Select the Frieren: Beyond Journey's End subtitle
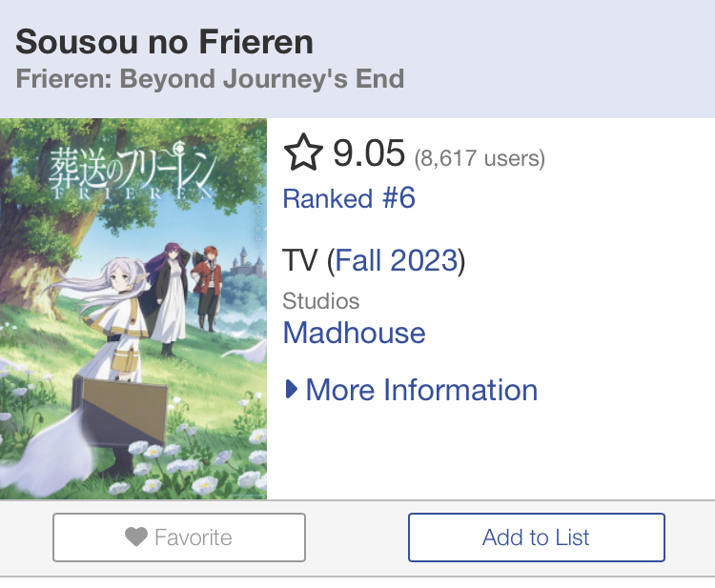715x588 pixels. click(x=210, y=78)
